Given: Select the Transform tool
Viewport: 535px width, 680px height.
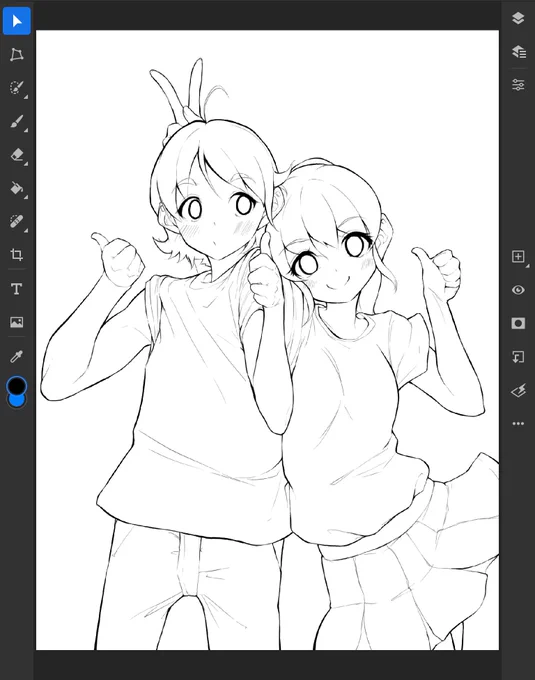Looking at the screenshot, I should coord(16,54).
